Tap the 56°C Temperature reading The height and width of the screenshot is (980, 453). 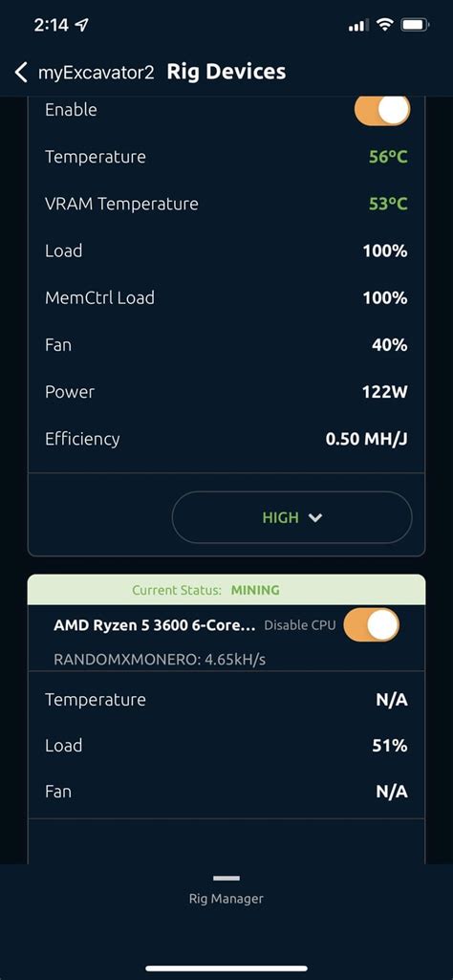388,157
